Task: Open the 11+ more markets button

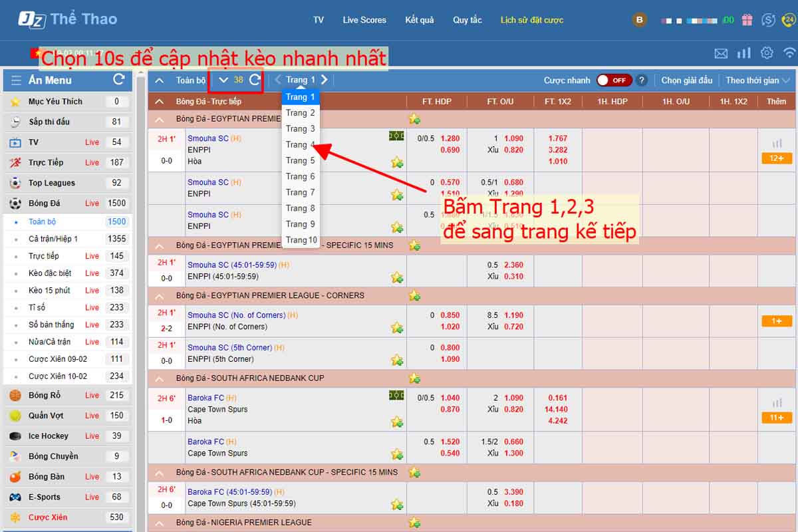Action: coord(777,418)
